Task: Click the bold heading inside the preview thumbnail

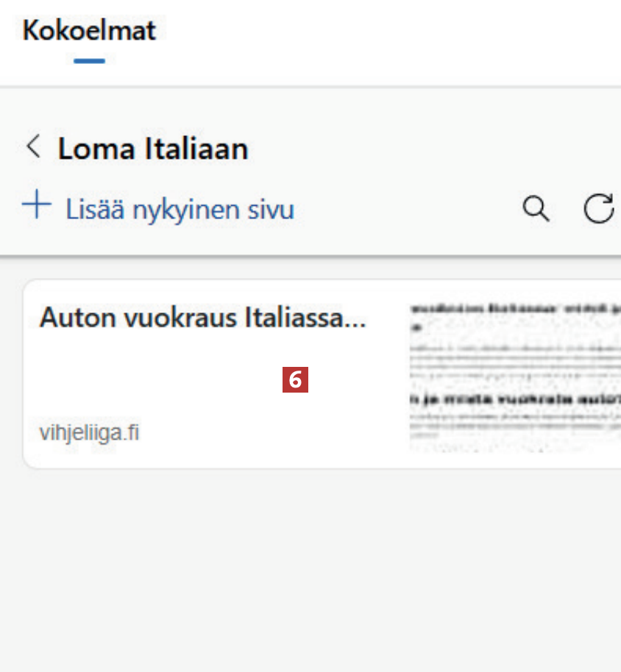Action: (x=515, y=399)
